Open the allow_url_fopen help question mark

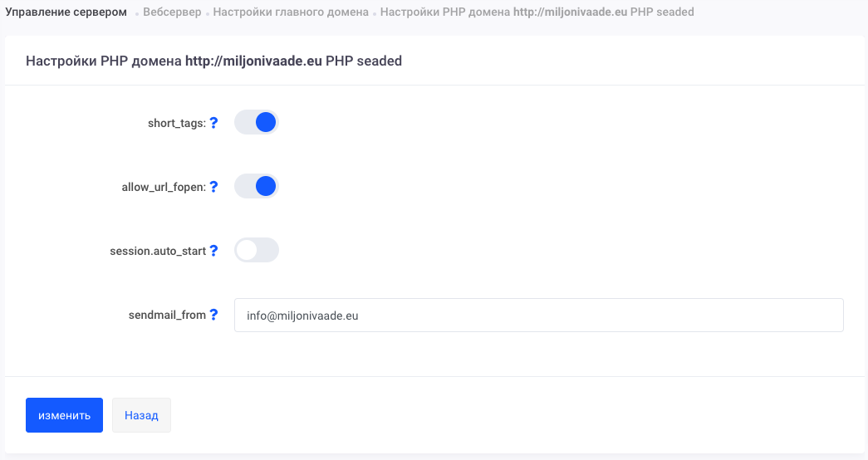tap(213, 187)
